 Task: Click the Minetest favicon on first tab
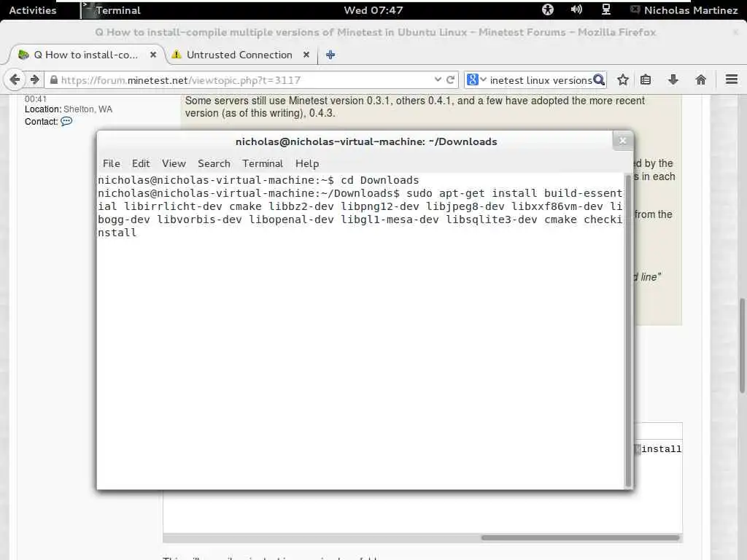tap(23, 55)
